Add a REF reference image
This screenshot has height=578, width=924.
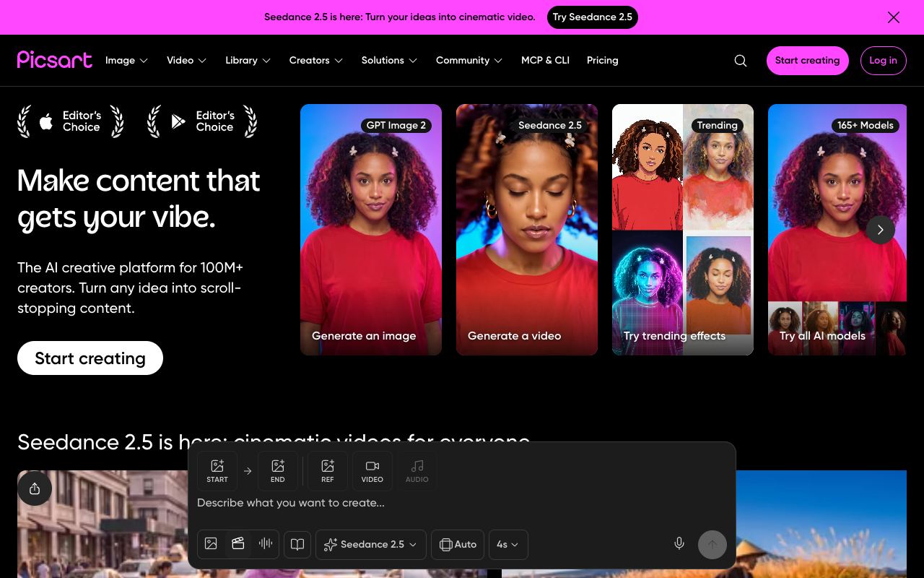[x=328, y=471]
